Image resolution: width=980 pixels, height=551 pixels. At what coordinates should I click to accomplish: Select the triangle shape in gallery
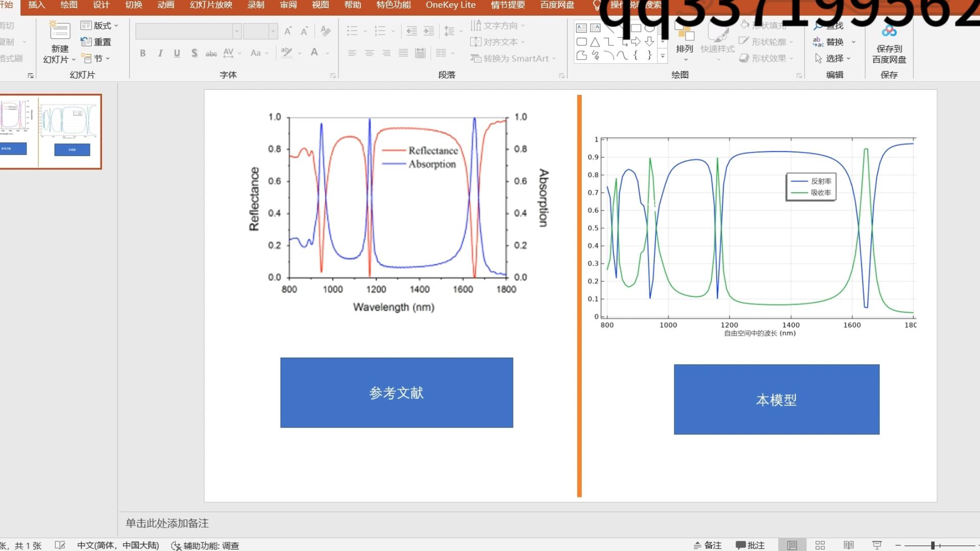point(595,42)
